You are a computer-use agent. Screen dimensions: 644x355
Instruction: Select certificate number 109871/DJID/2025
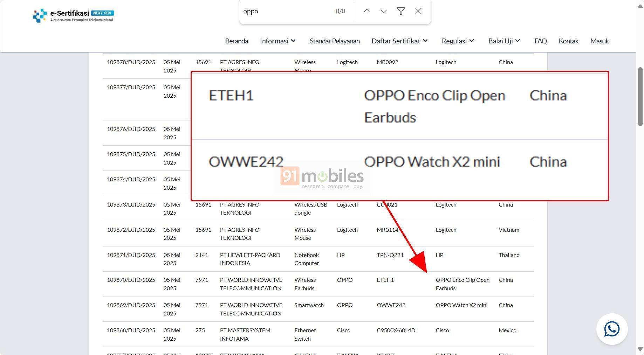coord(131,255)
